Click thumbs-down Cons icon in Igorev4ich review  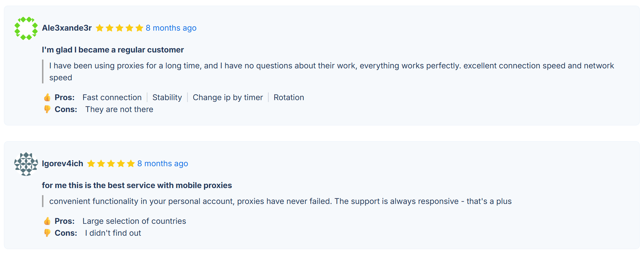(x=47, y=233)
